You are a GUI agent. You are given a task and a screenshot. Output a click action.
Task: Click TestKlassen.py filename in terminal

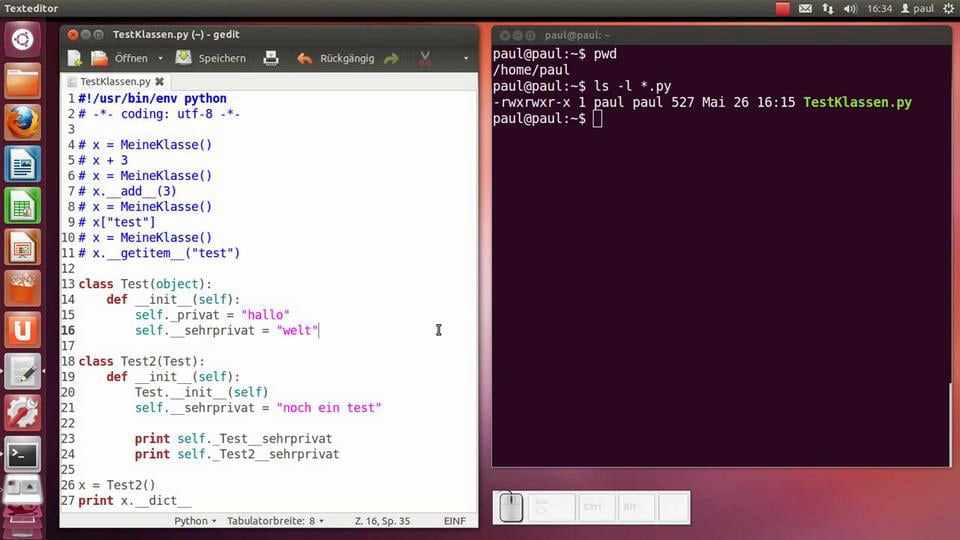coord(857,102)
